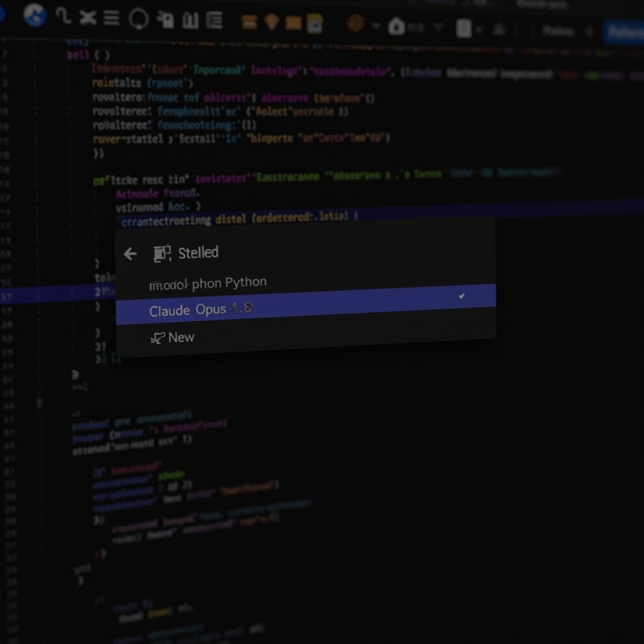The width and height of the screenshot is (644, 644).
Task: Click the 'ruver-stattel' code line
Action: (241, 138)
